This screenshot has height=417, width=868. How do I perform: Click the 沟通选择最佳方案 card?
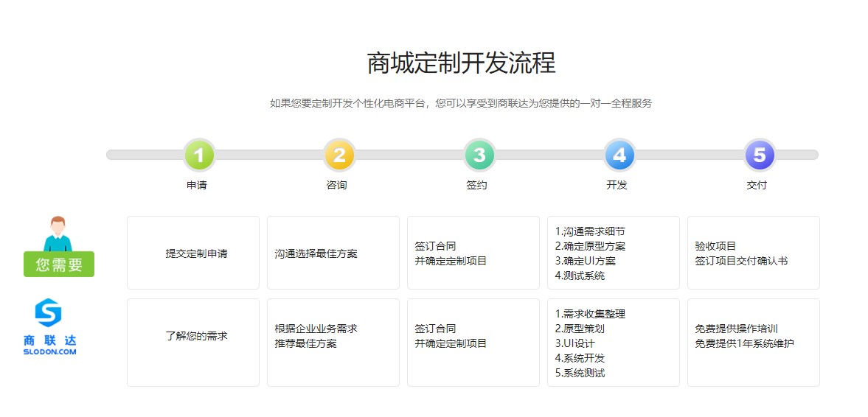tap(333, 253)
